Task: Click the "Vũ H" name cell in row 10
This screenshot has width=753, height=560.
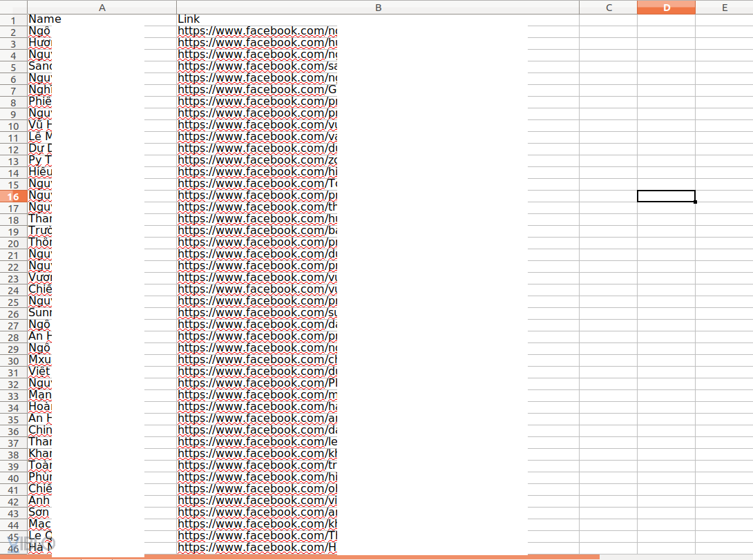Action: tap(40, 125)
